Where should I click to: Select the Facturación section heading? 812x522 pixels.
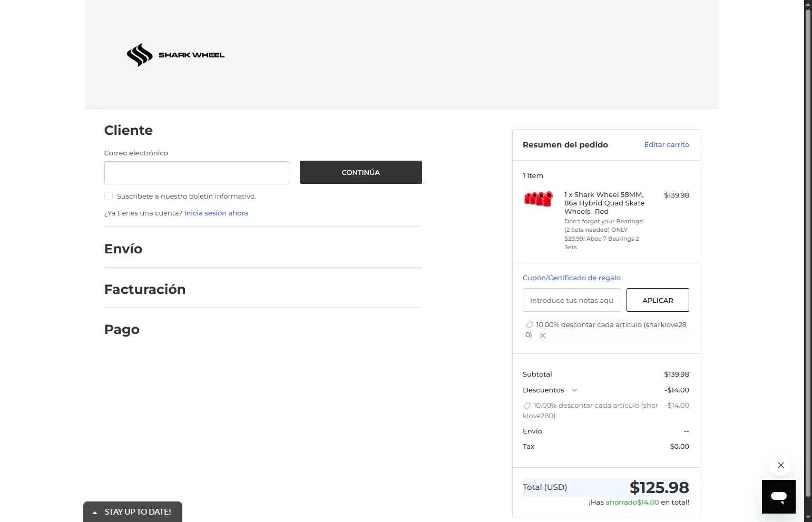click(x=145, y=289)
